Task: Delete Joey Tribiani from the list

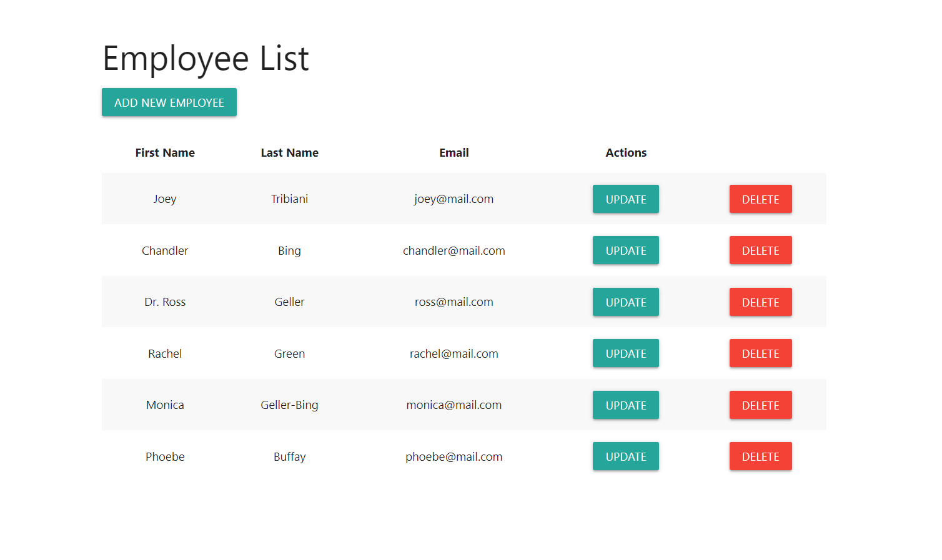Action: point(760,199)
